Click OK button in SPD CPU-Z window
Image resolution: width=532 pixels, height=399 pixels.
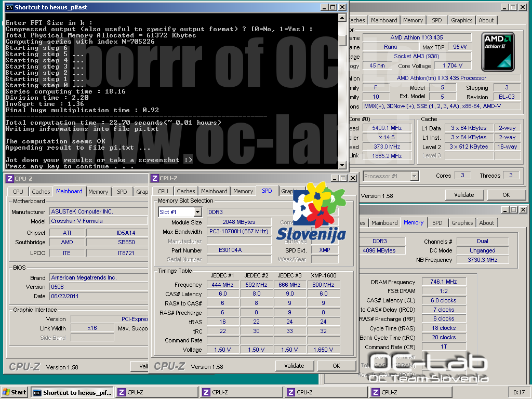pyautogui.click(x=336, y=366)
